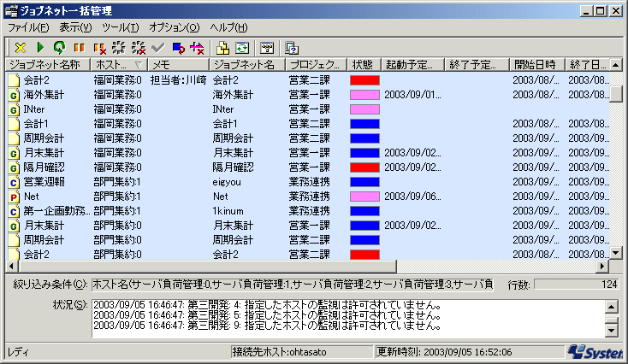This screenshot has height=364, width=628.
Task: Click the green circular rerun icon
Action: pyautogui.click(x=58, y=48)
